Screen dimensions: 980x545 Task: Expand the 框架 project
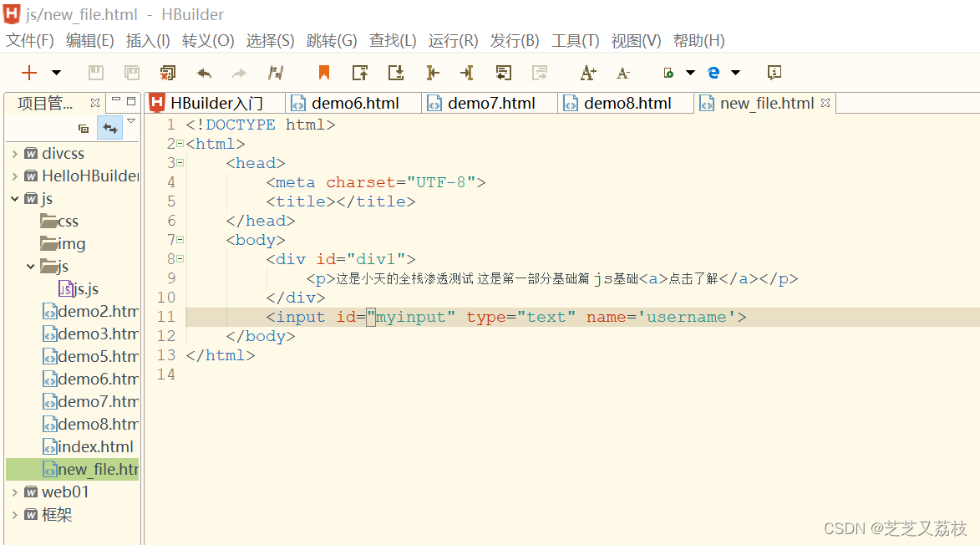click(x=14, y=515)
